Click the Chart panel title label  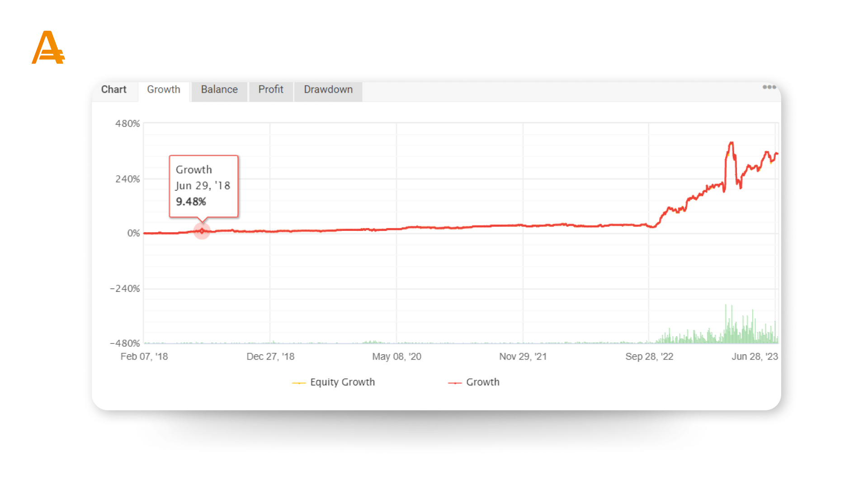pos(113,89)
